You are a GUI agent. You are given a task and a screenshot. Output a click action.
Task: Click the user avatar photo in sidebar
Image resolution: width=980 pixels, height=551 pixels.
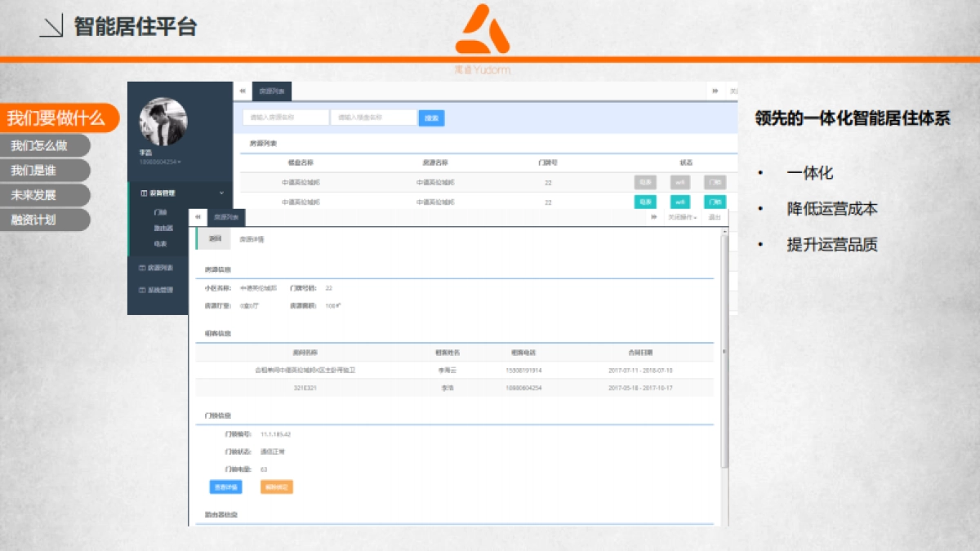pyautogui.click(x=163, y=121)
